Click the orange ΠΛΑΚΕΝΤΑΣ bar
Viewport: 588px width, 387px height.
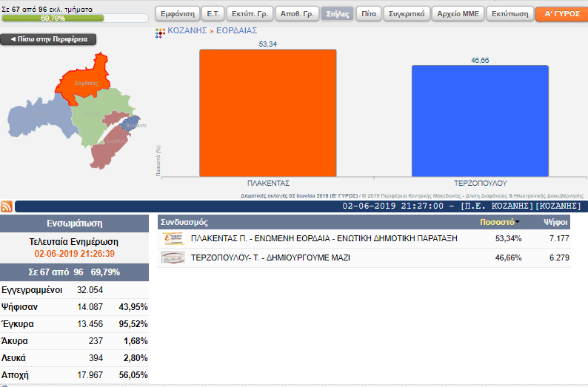click(268, 112)
